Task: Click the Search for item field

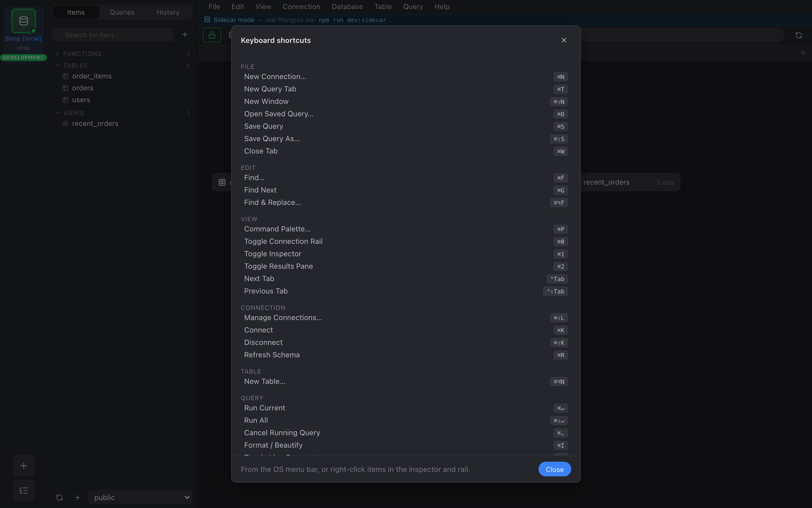Action: pyautogui.click(x=113, y=35)
